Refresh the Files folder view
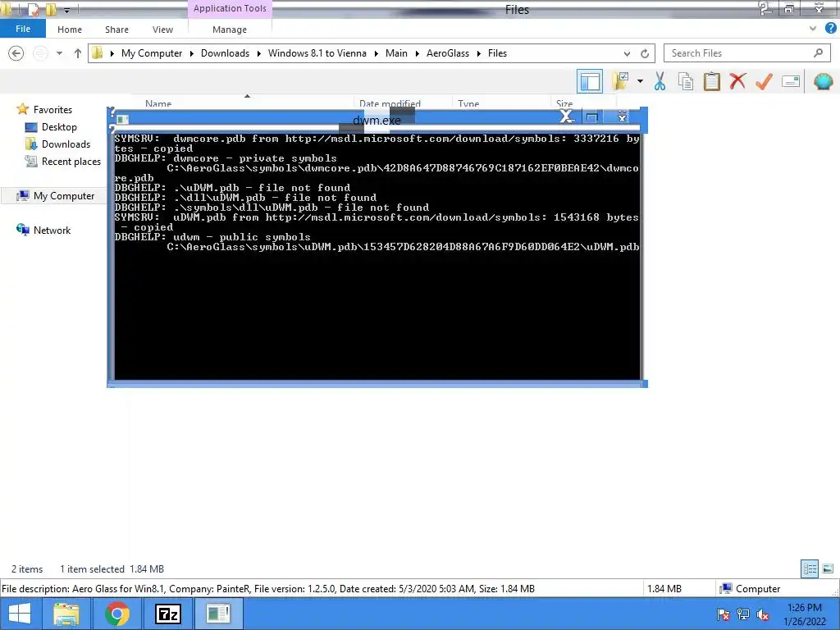The image size is (840, 630). 645,53
